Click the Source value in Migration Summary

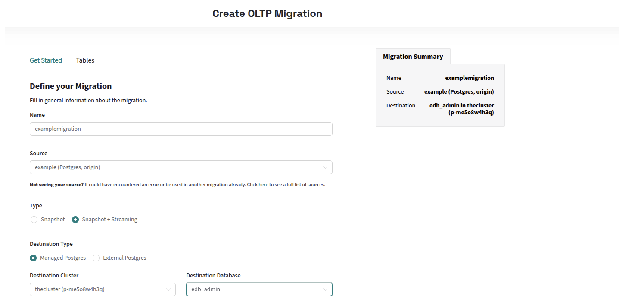pyautogui.click(x=459, y=91)
